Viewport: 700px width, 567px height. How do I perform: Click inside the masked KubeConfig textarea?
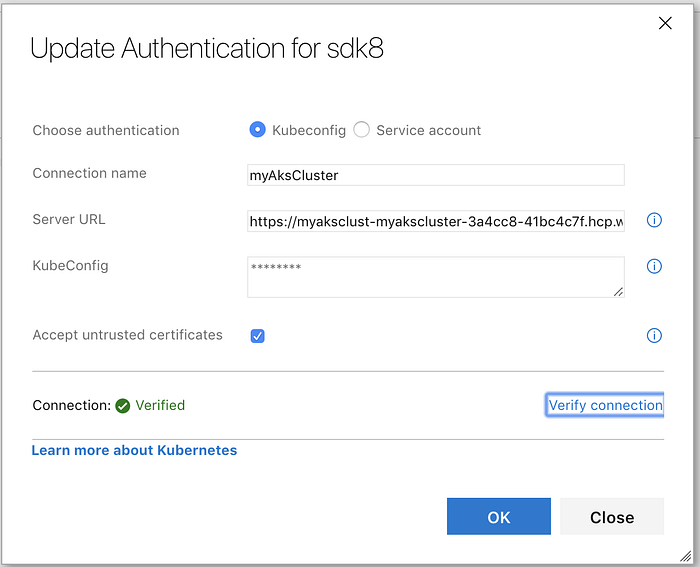(x=436, y=276)
